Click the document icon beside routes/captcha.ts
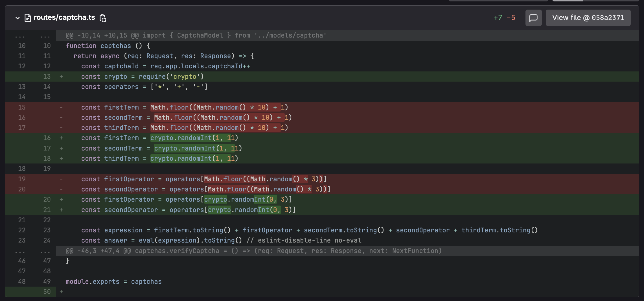The image size is (644, 301). [28, 18]
